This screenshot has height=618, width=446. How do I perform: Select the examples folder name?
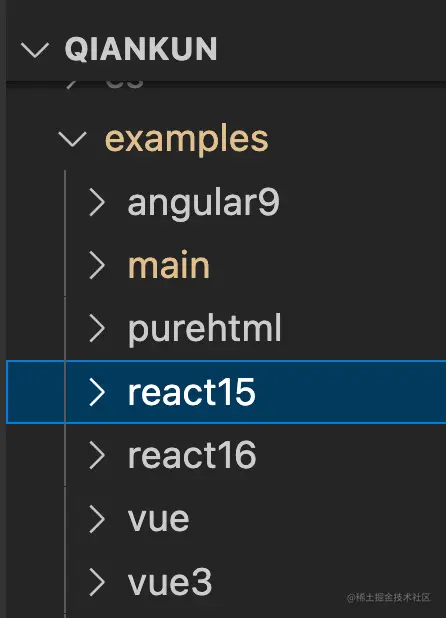coord(186,139)
